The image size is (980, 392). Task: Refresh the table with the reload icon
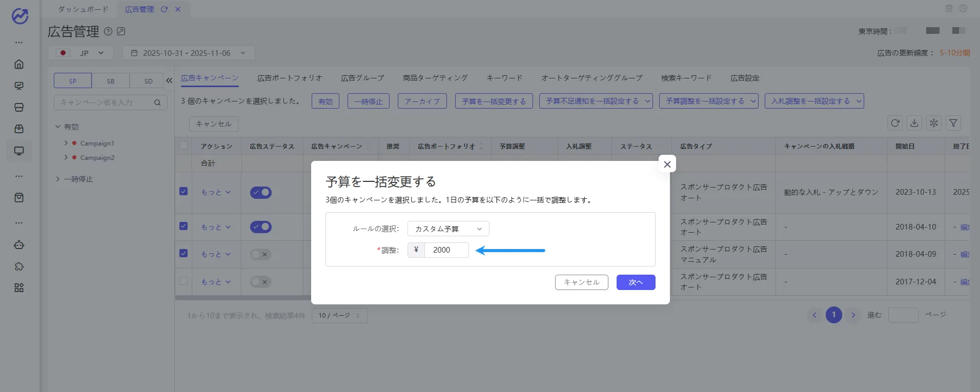click(x=895, y=123)
